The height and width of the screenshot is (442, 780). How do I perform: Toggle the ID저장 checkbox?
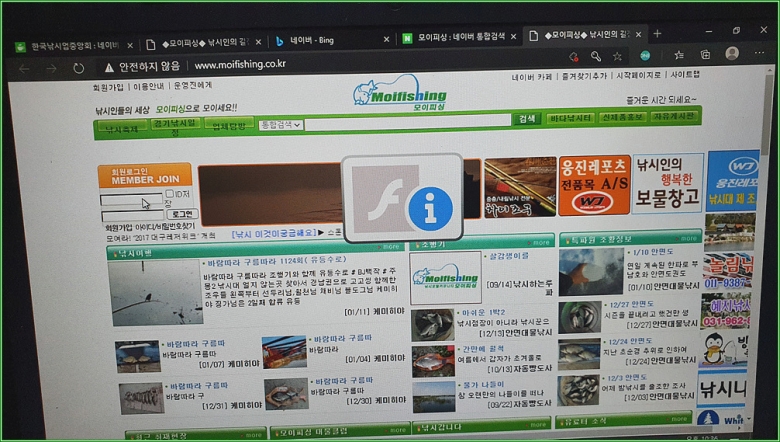point(170,193)
